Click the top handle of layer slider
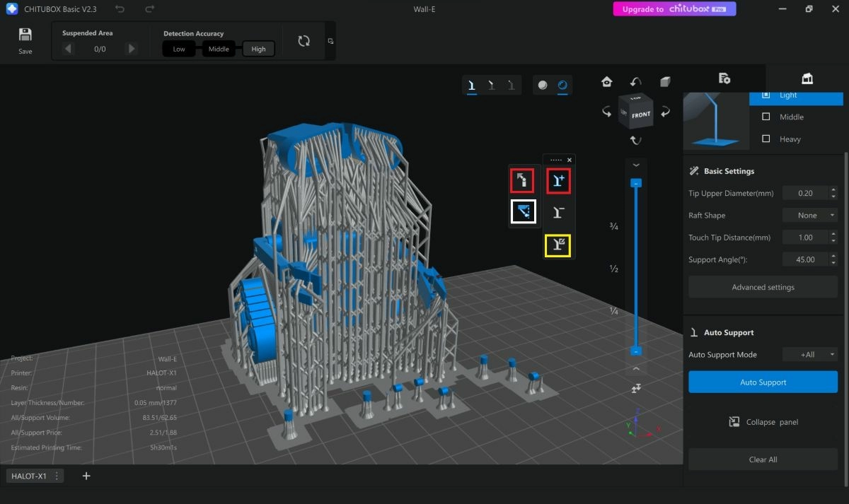Viewport: 849px width, 504px height. click(636, 183)
